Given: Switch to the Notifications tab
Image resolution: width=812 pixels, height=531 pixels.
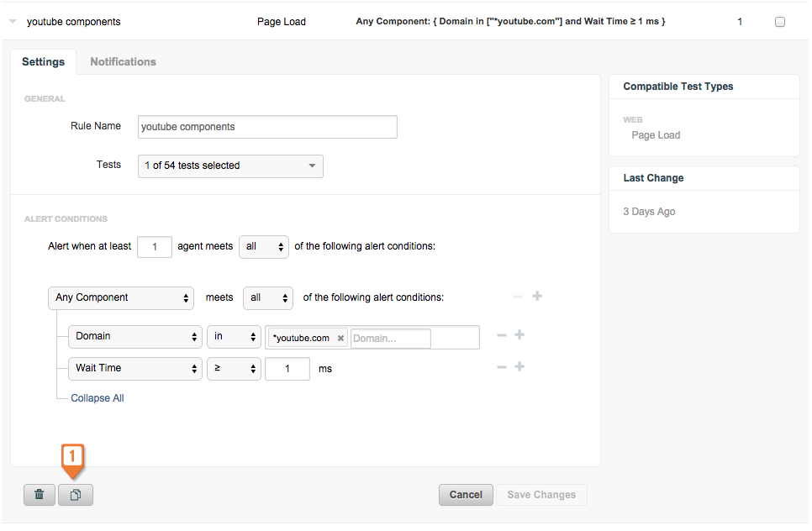Looking at the screenshot, I should (124, 61).
